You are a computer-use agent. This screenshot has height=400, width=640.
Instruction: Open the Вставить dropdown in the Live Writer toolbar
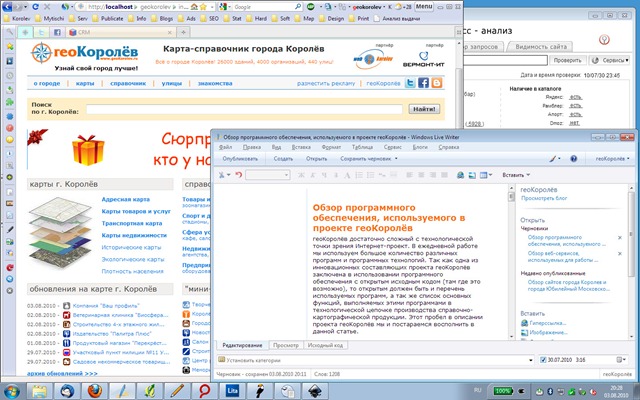(x=516, y=175)
